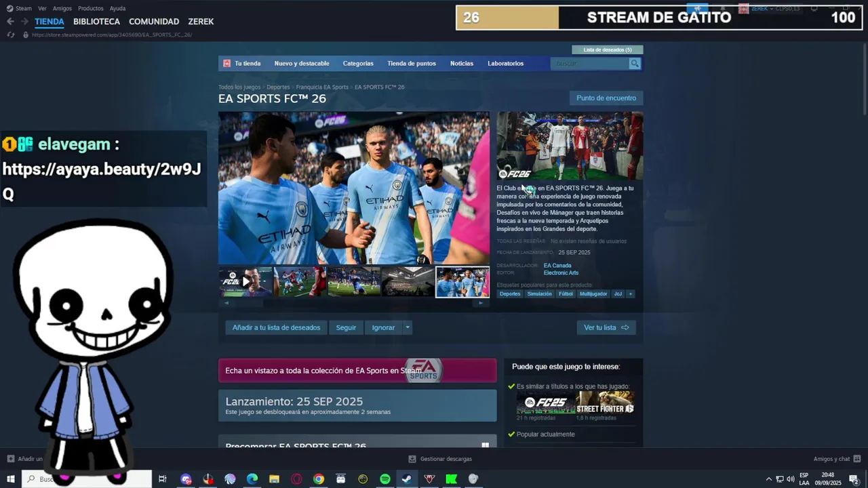
Task: Click the Tu tienda store icon
Action: tap(227, 64)
